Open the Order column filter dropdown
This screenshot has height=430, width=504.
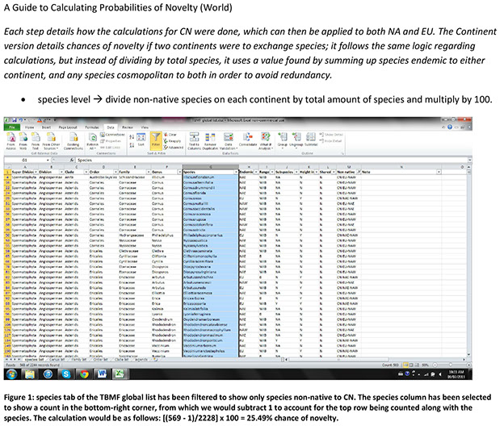pyautogui.click(x=115, y=172)
